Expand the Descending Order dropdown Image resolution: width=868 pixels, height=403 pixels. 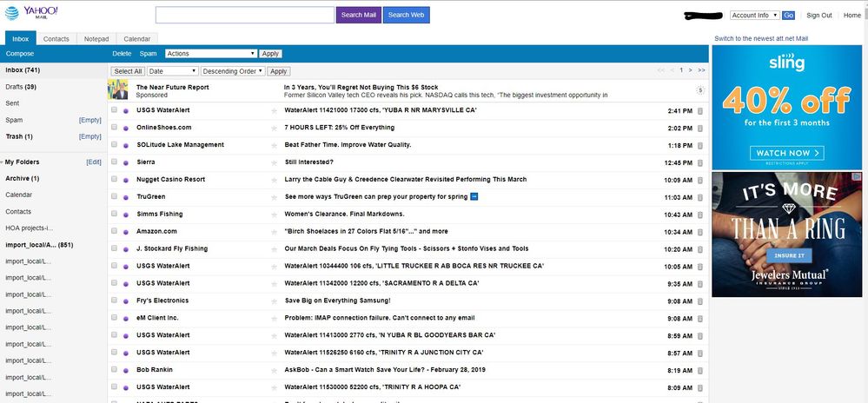(232, 71)
